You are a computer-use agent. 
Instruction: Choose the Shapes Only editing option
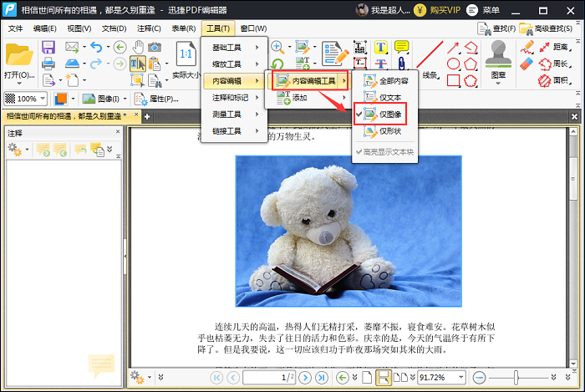coord(384,131)
